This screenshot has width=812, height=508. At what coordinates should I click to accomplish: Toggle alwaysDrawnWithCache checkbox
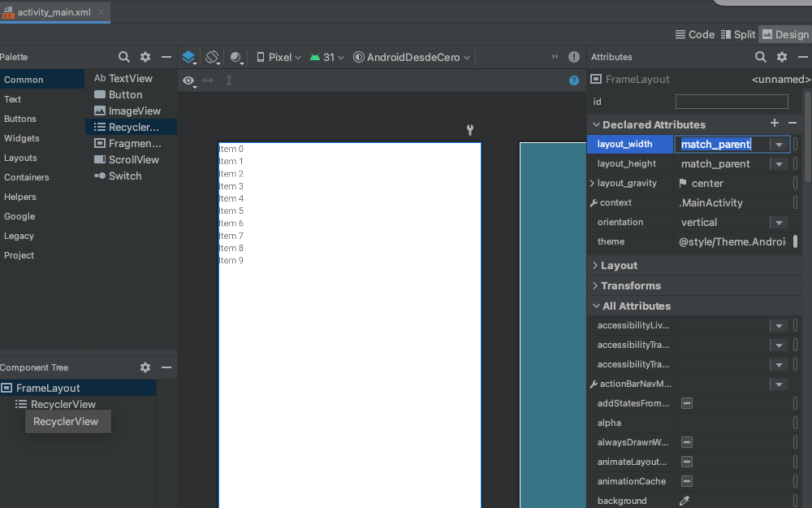[x=687, y=442]
